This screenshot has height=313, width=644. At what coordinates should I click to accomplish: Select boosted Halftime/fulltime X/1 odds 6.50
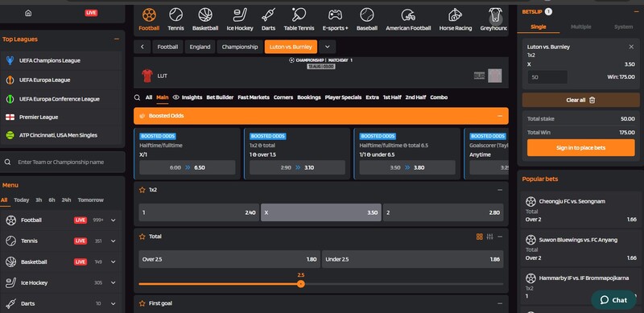188,167
